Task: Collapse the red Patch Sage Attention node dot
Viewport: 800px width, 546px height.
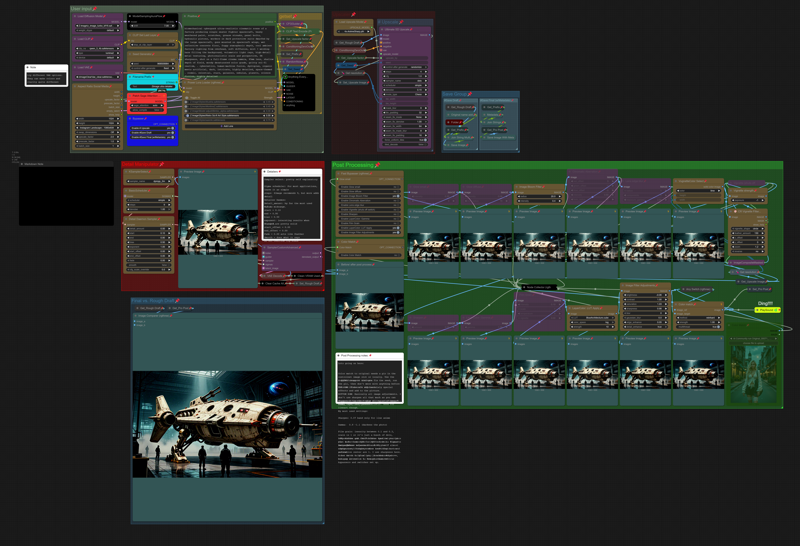Action: pos(130,95)
